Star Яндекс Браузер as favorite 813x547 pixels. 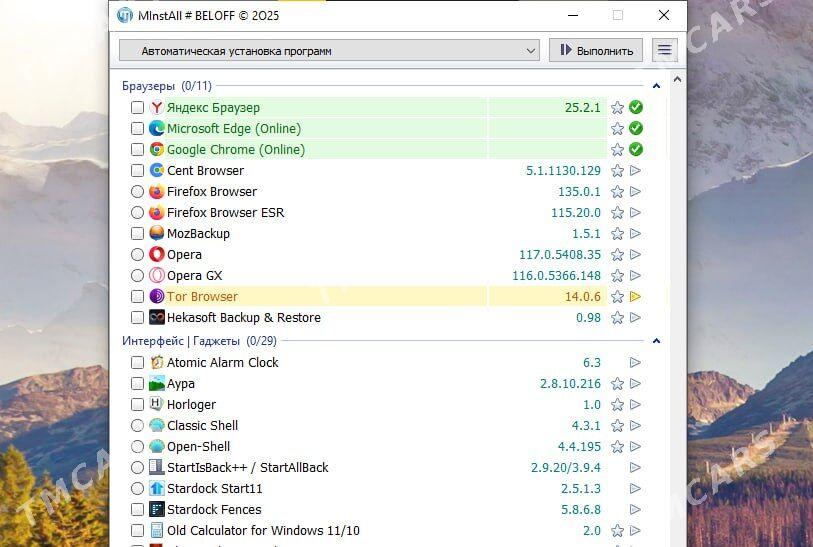pos(617,108)
